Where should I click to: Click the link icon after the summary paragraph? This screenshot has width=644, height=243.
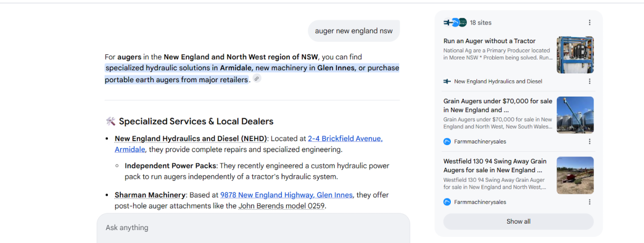[x=257, y=79]
